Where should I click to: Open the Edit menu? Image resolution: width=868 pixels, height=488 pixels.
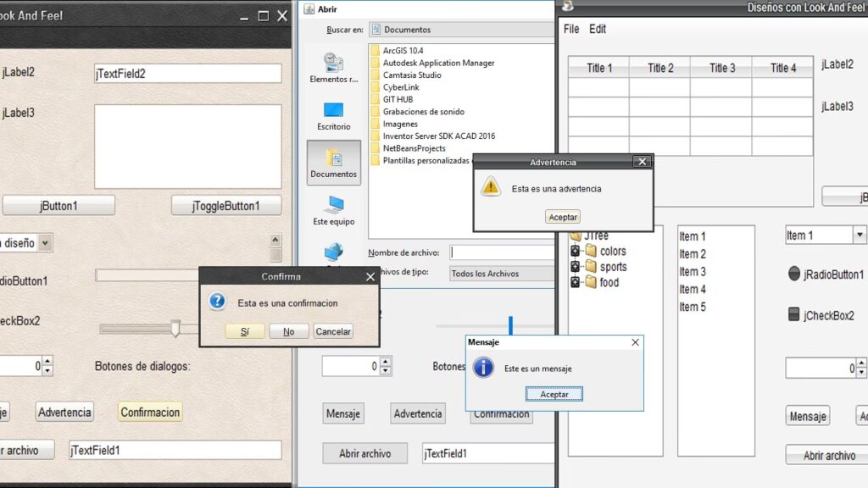[598, 29]
